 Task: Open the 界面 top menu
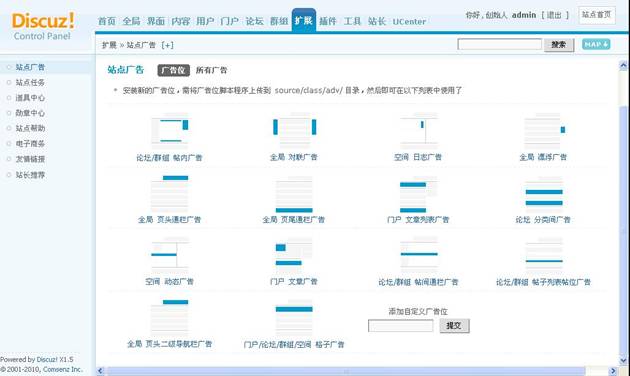coord(156,21)
